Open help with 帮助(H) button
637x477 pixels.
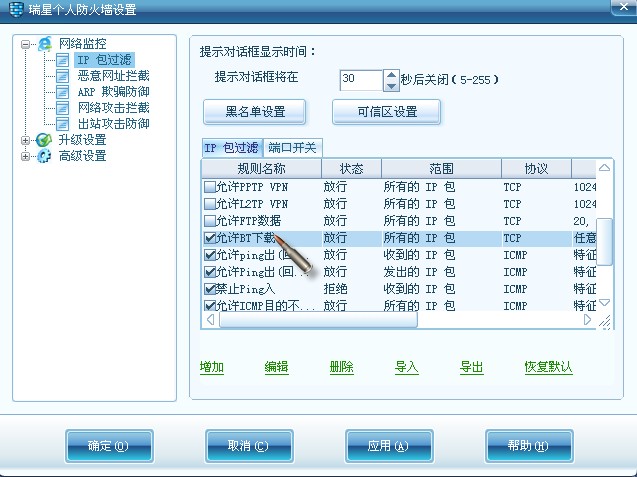[529, 446]
